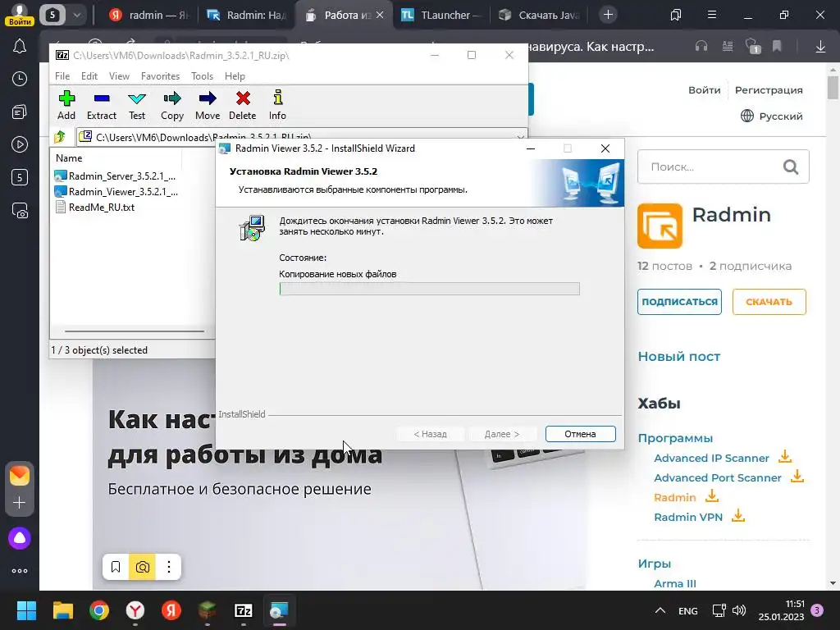
Task: Click the ПОДПИСАТЬСЯ button
Action: click(x=679, y=302)
